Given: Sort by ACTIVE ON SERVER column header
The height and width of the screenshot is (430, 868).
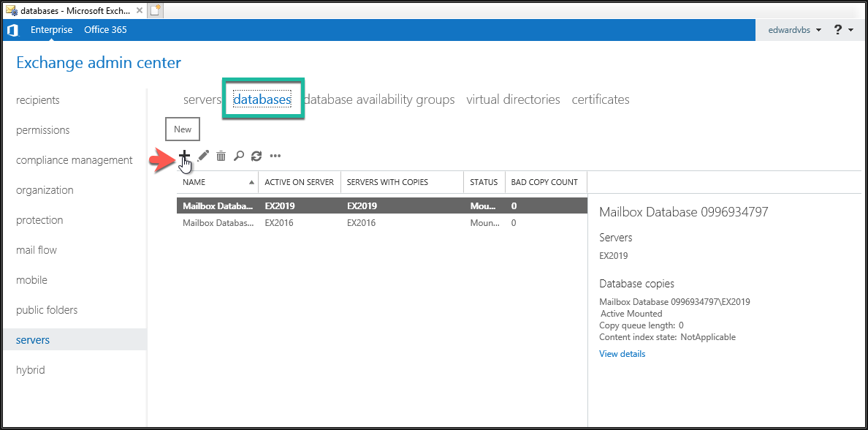Looking at the screenshot, I should (x=300, y=182).
